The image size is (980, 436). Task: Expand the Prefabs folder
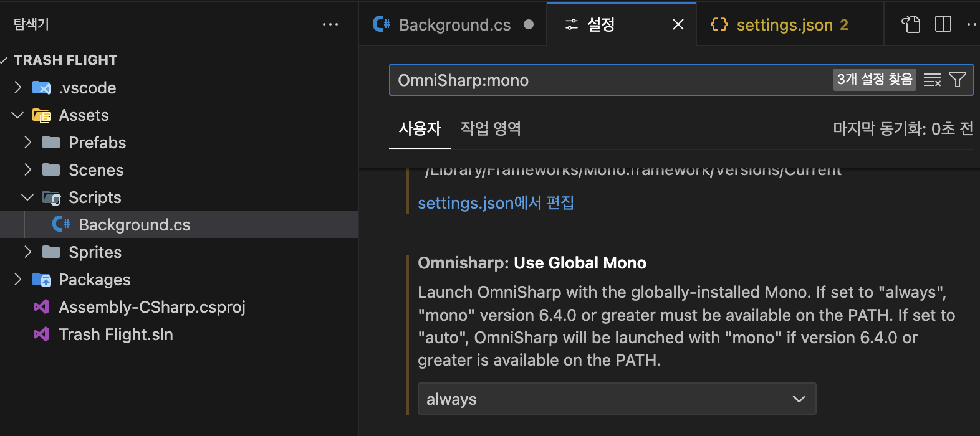coord(27,143)
